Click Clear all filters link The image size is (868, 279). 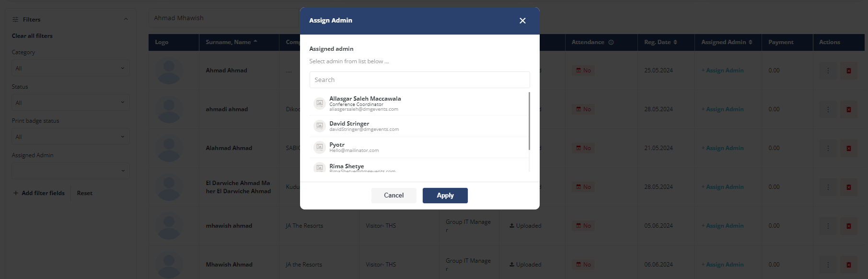click(x=32, y=36)
